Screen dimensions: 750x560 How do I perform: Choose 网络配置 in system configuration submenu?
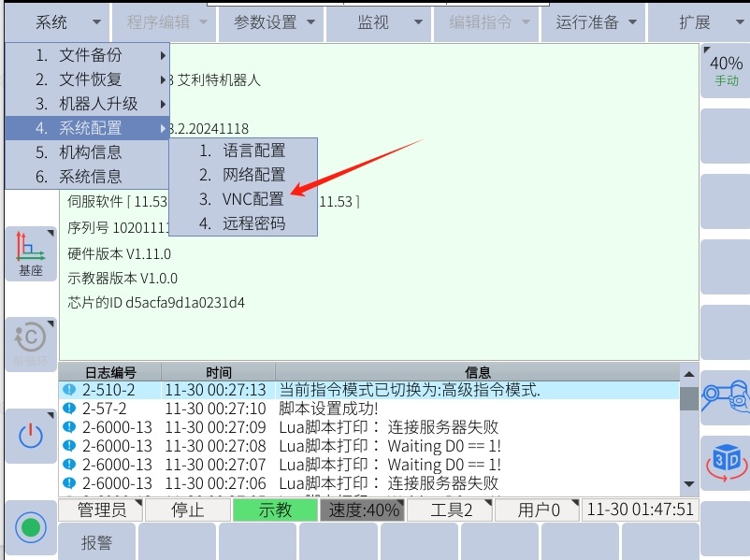[x=252, y=175]
